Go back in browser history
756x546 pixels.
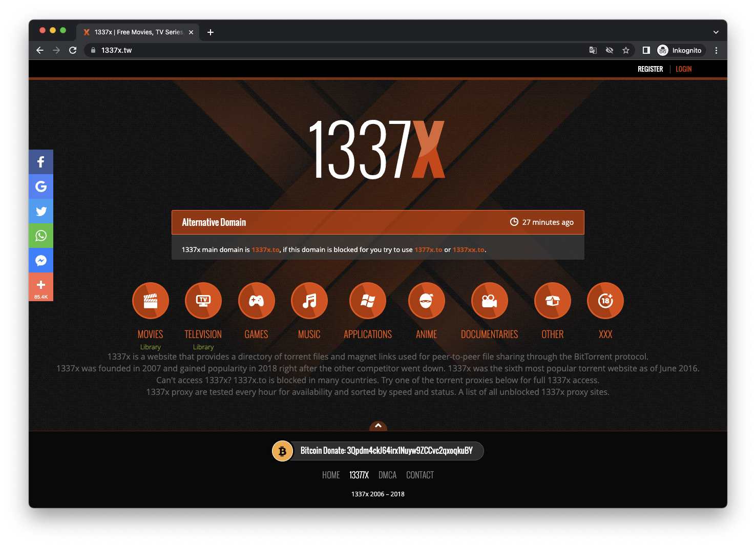(40, 50)
